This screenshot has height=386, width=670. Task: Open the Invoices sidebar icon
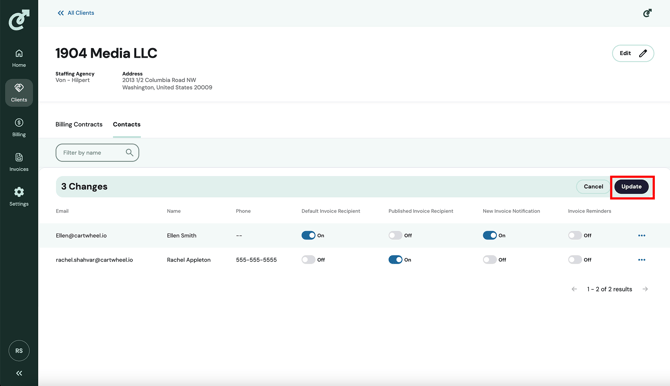click(x=19, y=162)
